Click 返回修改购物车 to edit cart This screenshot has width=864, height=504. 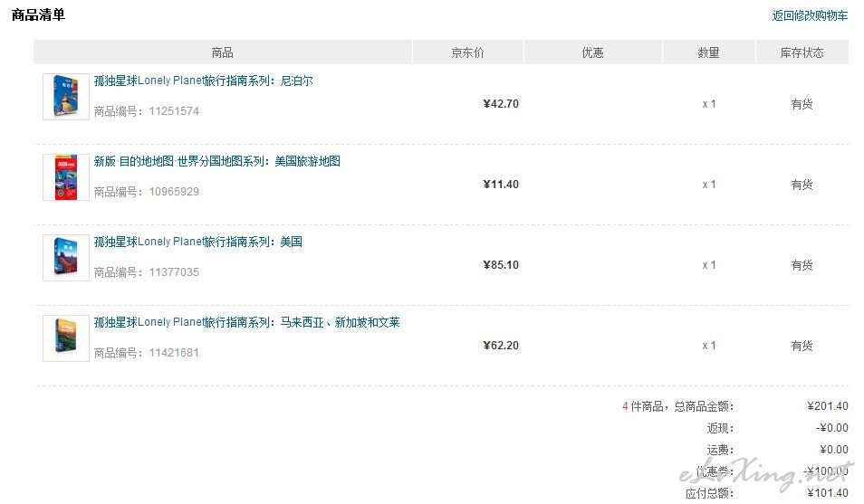point(810,15)
